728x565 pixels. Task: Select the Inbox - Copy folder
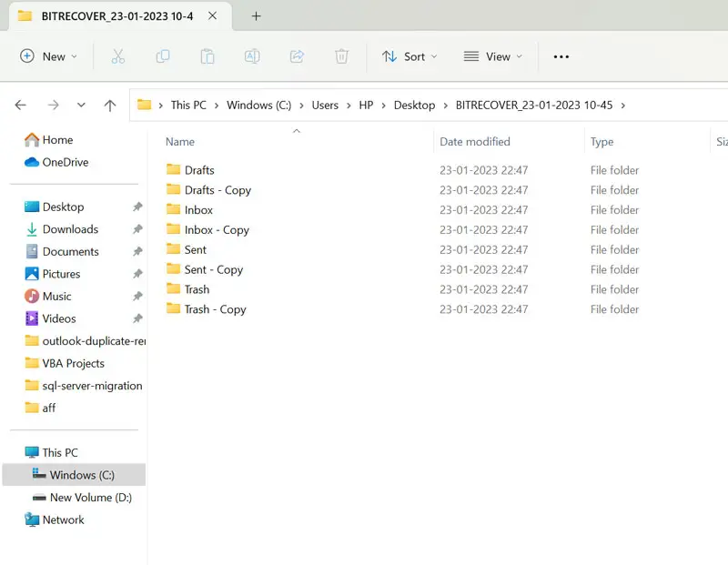(217, 230)
